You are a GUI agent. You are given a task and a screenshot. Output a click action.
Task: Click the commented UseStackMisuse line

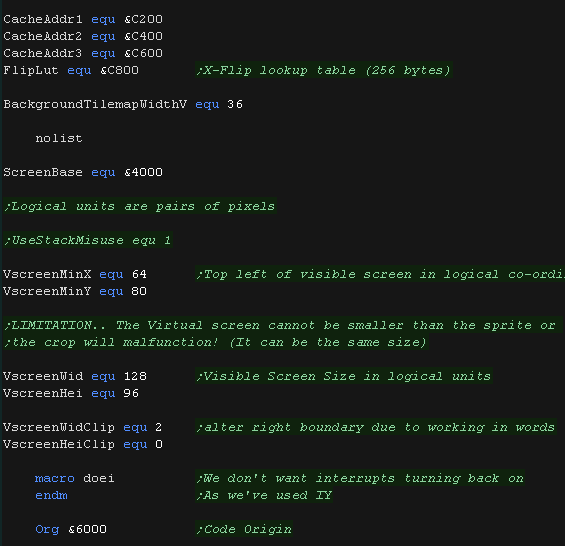tap(88, 240)
